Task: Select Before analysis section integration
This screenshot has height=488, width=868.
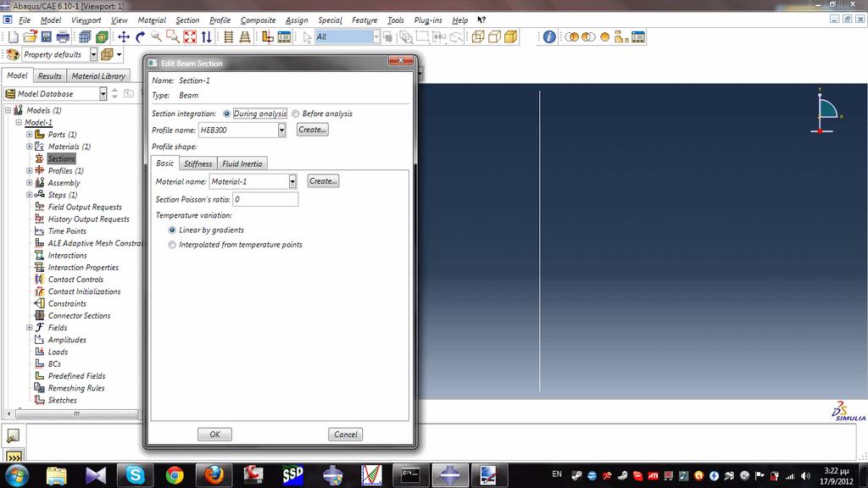Action: (x=296, y=114)
